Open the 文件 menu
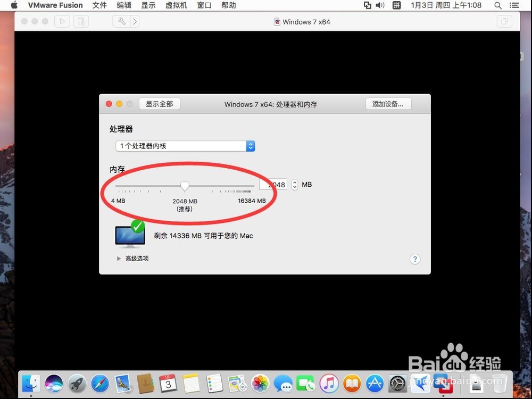532x399 pixels. [x=99, y=5]
